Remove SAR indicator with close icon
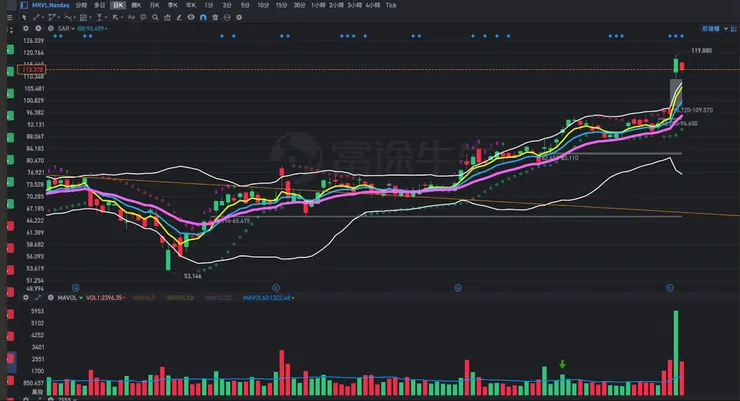 pos(50,29)
